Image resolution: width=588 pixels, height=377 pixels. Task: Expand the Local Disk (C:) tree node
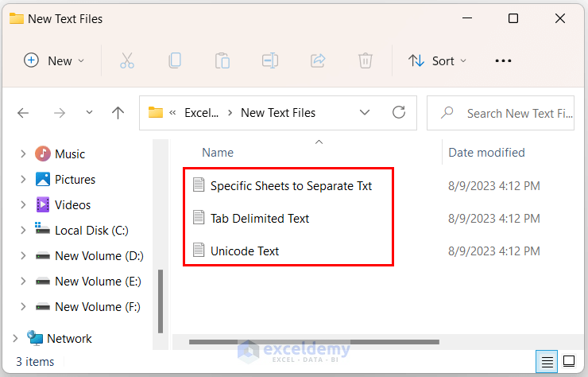point(21,231)
